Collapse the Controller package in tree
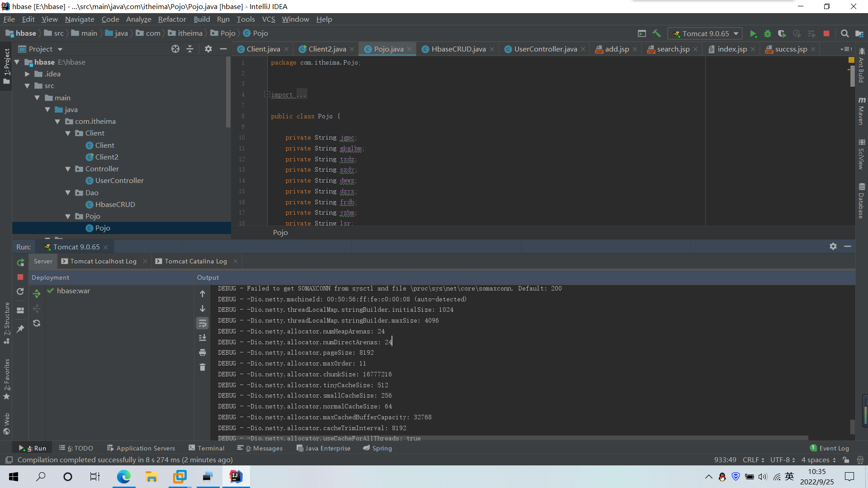 coord(68,169)
